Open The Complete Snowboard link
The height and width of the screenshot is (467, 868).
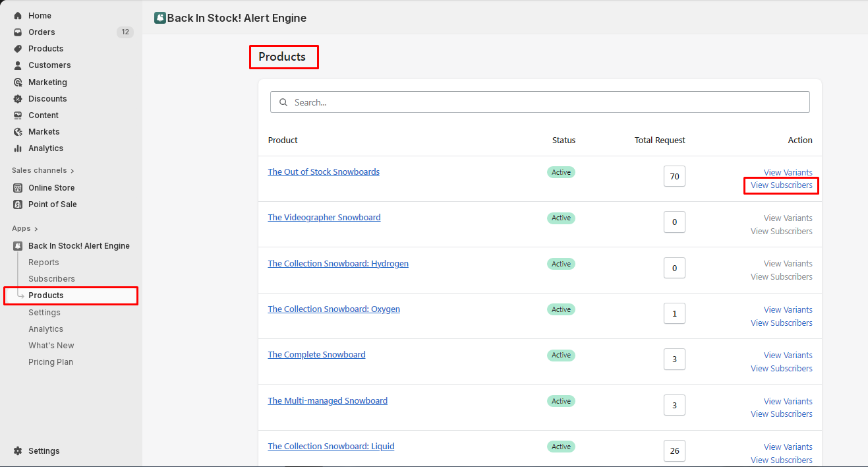(316, 354)
